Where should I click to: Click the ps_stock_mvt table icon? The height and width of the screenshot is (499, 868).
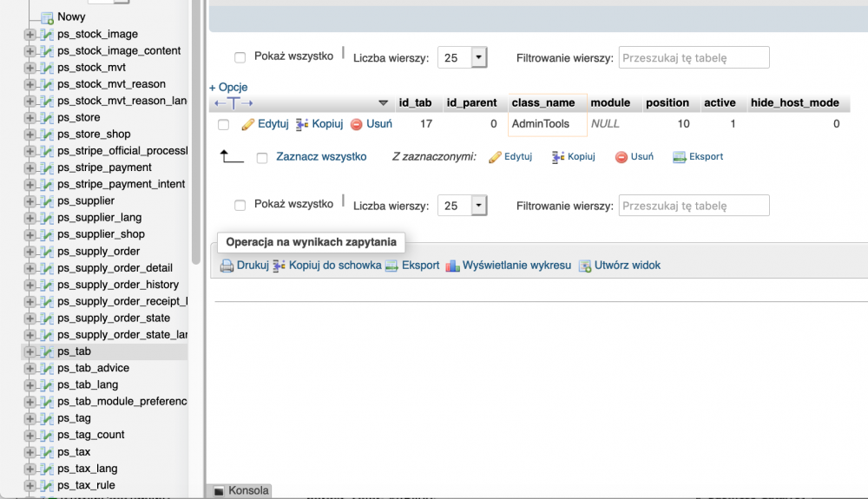coord(47,68)
